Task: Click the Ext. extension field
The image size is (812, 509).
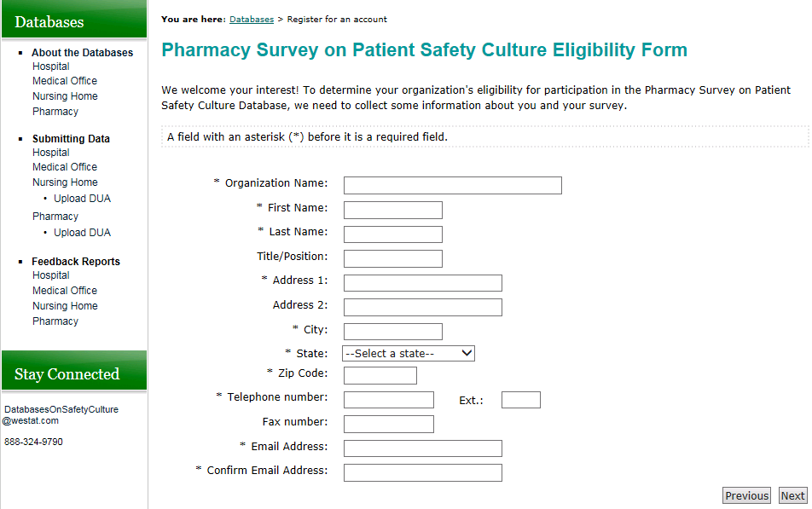Action: (x=520, y=400)
